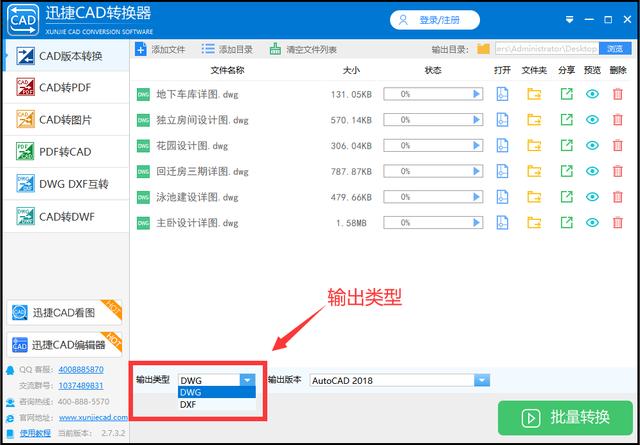Click 浏览 to browse output directory
This screenshot has width=640, height=445.
tap(616, 49)
